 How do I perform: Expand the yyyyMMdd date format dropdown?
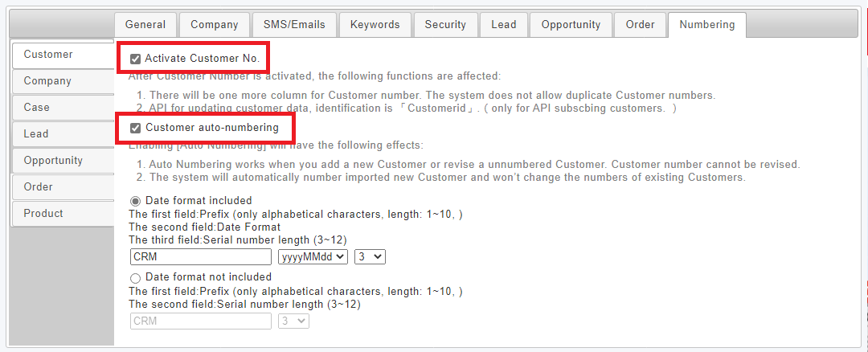(313, 257)
